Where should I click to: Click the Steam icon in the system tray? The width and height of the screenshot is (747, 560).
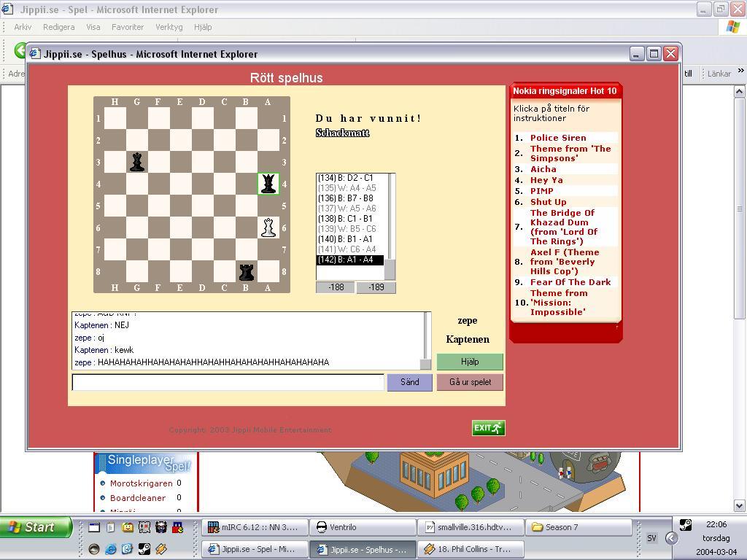(x=686, y=525)
